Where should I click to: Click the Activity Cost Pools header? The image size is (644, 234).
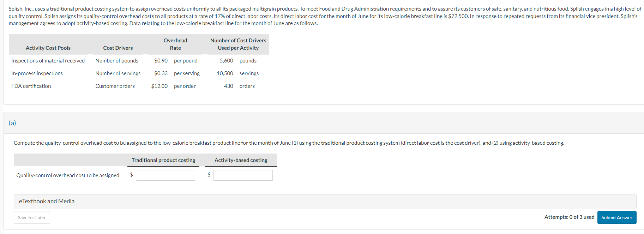[48, 48]
